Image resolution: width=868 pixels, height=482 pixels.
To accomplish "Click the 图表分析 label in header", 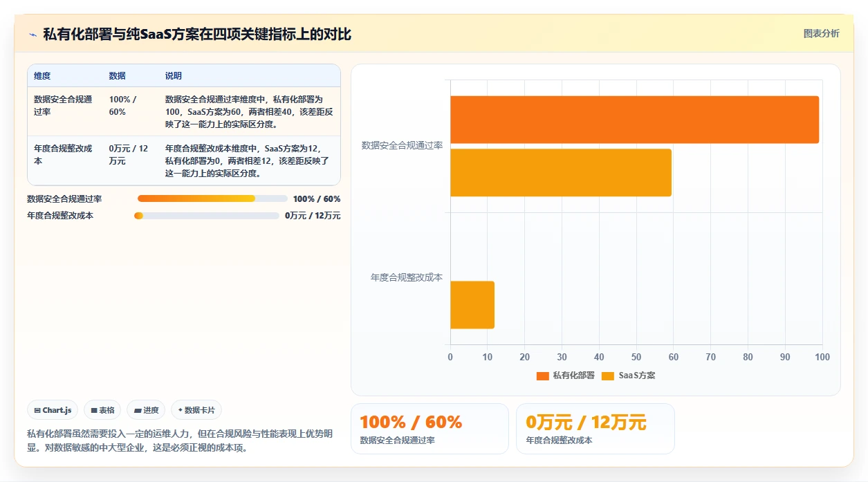I will pos(821,33).
